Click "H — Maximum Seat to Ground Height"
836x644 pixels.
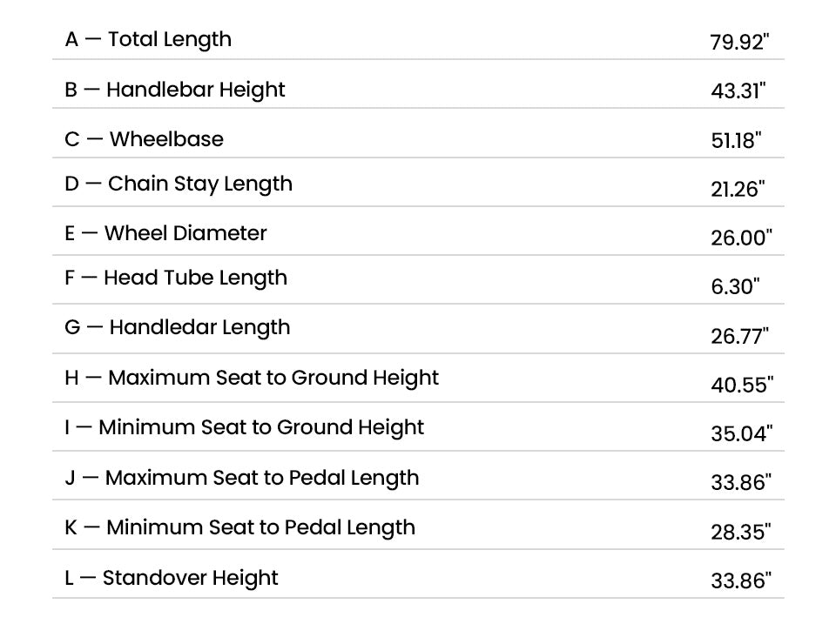(x=252, y=378)
